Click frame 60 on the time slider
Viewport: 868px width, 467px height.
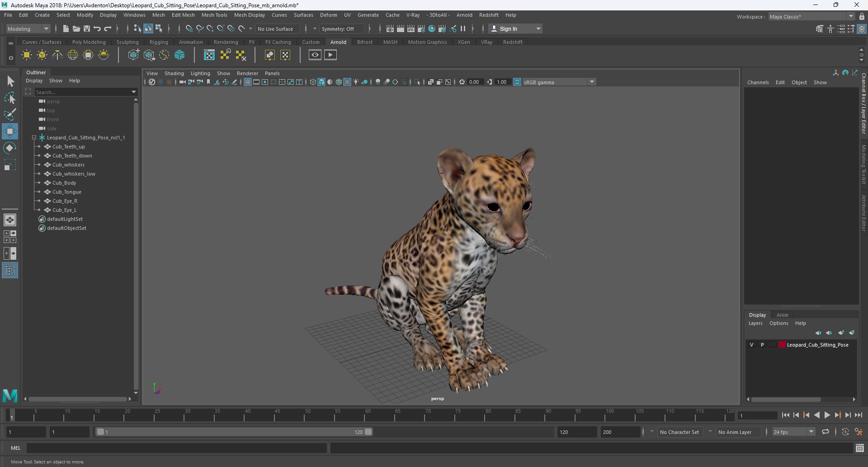click(x=368, y=415)
